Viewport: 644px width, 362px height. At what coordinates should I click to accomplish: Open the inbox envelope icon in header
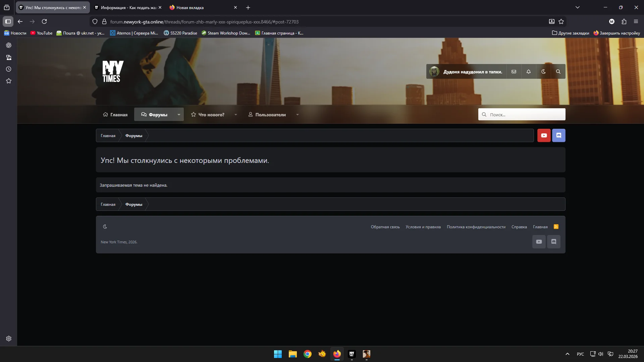[514, 72]
